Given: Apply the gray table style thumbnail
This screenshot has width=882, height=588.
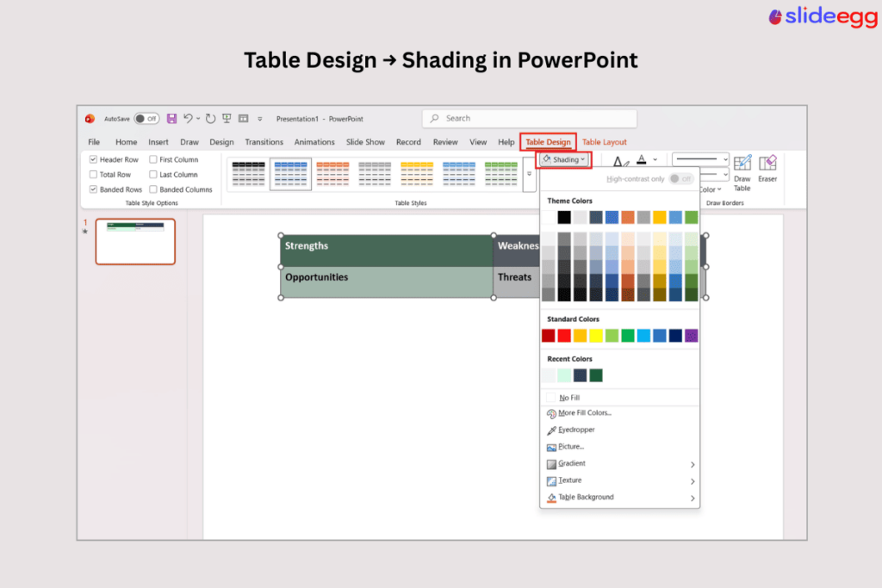Looking at the screenshot, I should 375,174.
